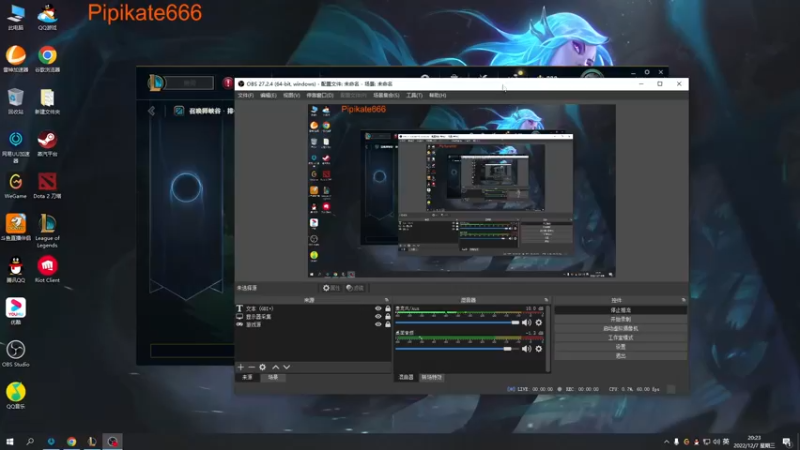Open the 场景集合(S) menu in OBS

click(386, 95)
